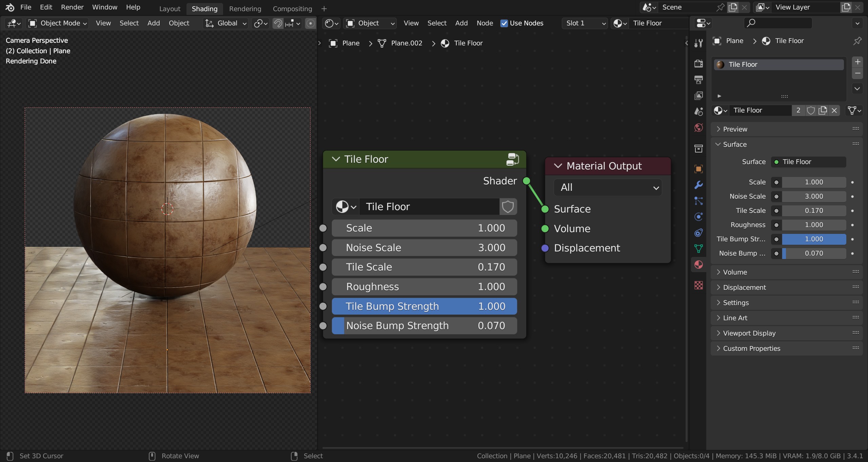Toggle proportional editing in the 3D viewport header
The width and height of the screenshot is (868, 462).
[x=310, y=23]
